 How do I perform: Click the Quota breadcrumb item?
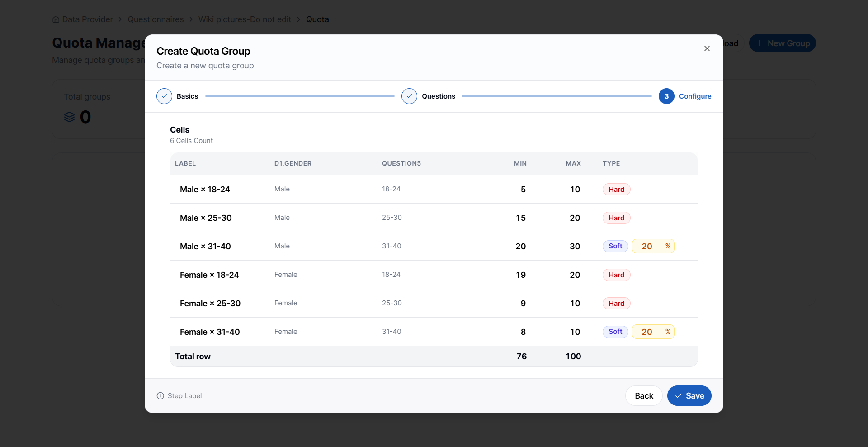click(317, 19)
